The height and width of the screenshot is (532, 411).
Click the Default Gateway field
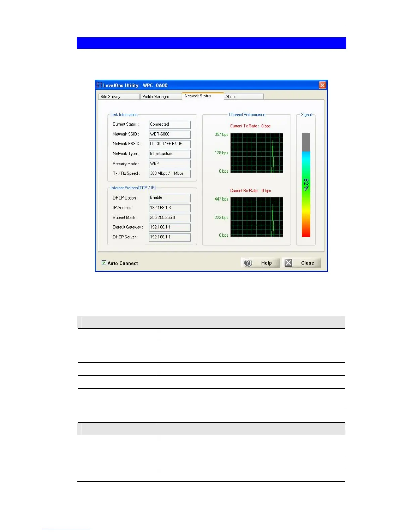(170, 228)
